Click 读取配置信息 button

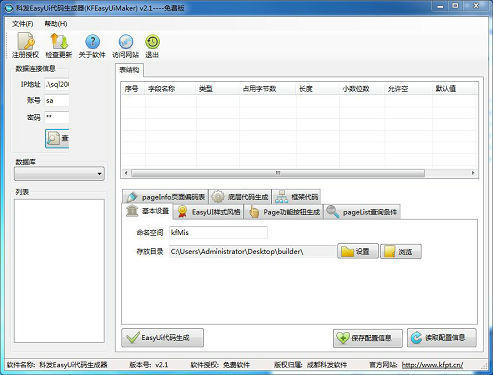pos(442,338)
